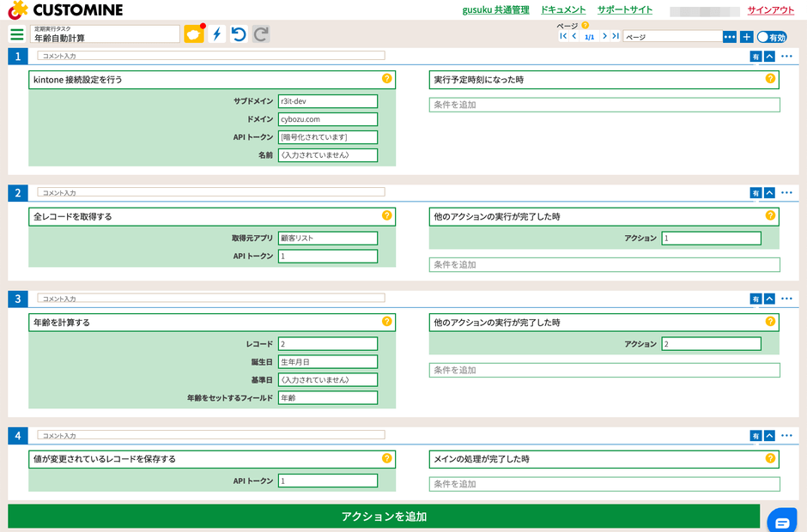
Task: Click the yellow cloud save icon
Action: (x=193, y=33)
